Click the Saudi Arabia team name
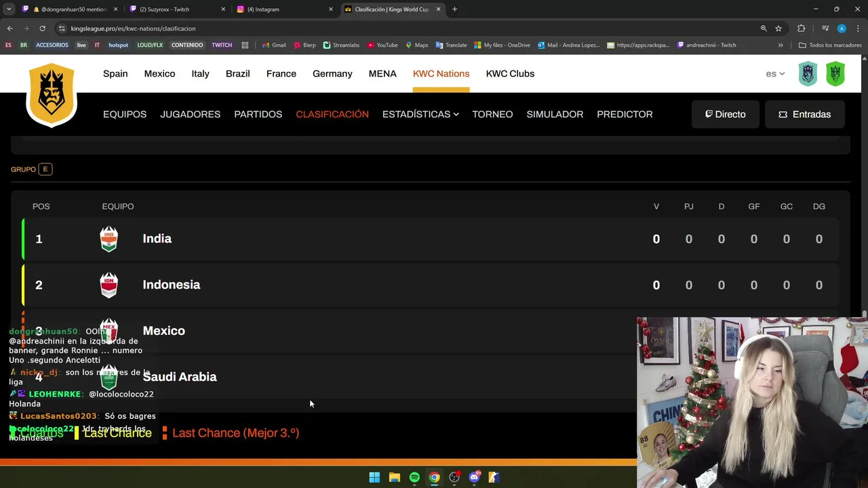The width and height of the screenshot is (868, 488). pyautogui.click(x=180, y=377)
